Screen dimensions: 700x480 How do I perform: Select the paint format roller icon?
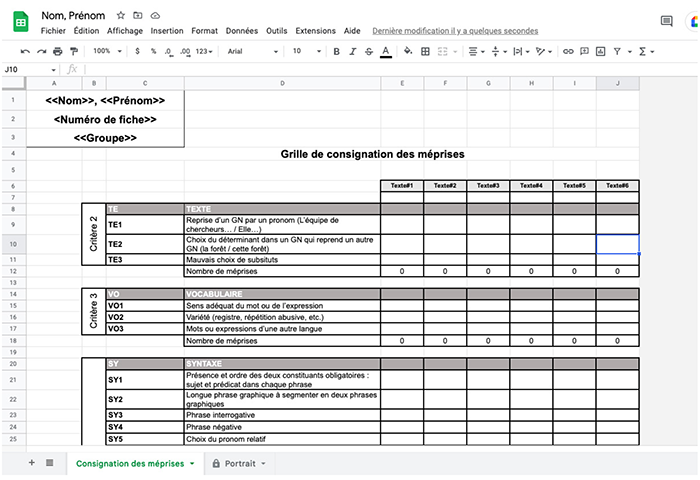point(74,51)
